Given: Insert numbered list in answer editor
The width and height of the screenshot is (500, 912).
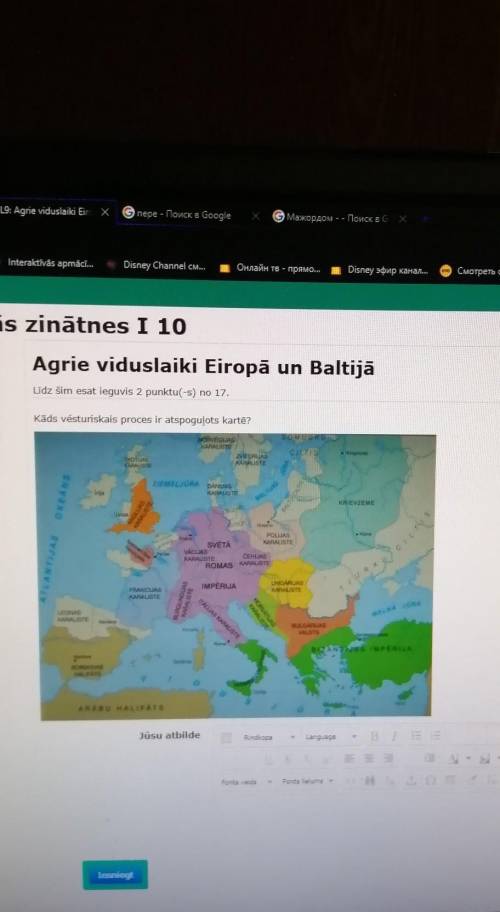Looking at the screenshot, I should pos(435,736).
